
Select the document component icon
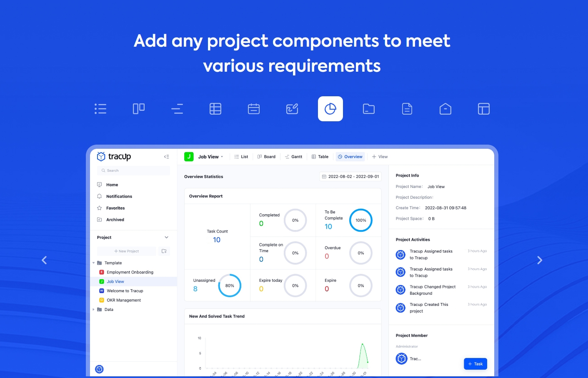[x=407, y=109]
